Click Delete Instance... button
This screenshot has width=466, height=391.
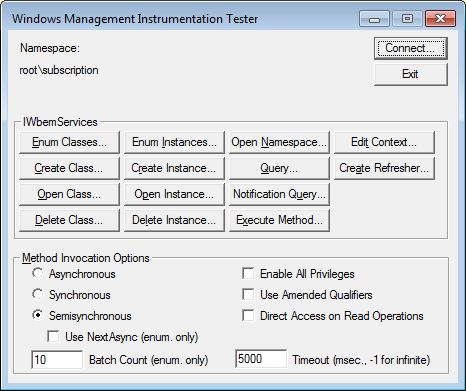coord(174,220)
